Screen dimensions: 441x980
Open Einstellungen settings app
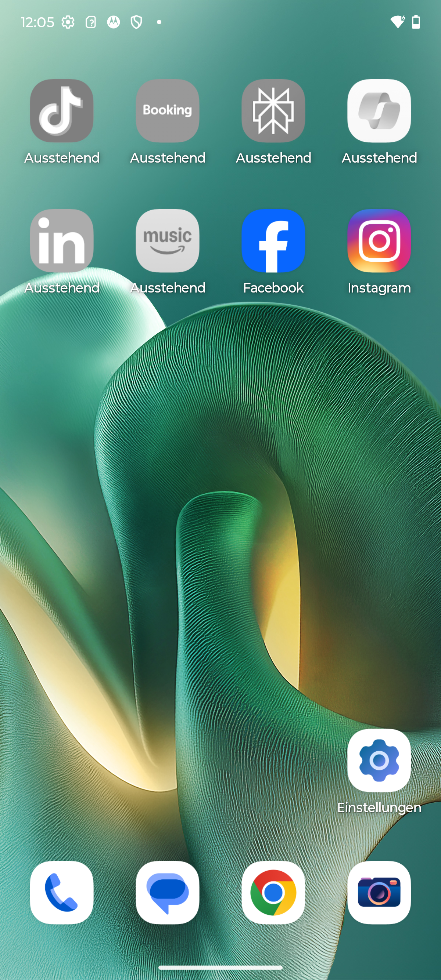click(379, 761)
